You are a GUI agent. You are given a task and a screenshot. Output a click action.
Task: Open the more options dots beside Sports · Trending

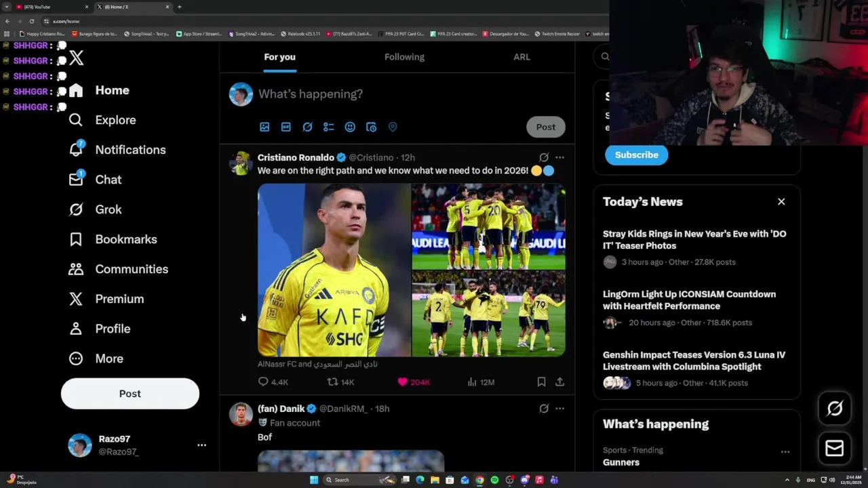pos(785,452)
